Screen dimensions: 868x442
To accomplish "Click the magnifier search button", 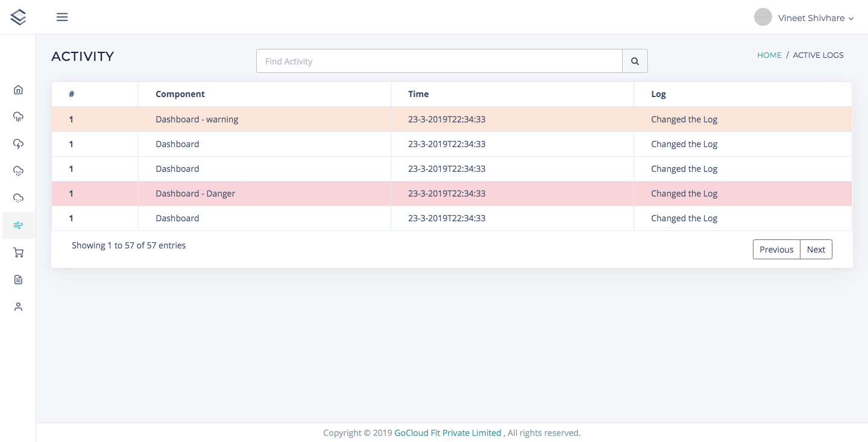I will click(x=635, y=61).
